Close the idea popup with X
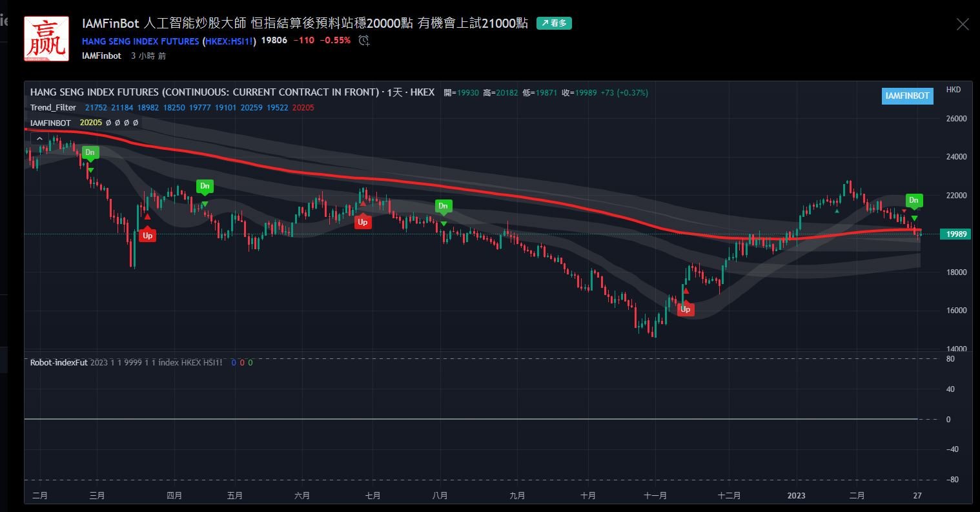Viewport: 980px width, 512px height. click(962, 25)
